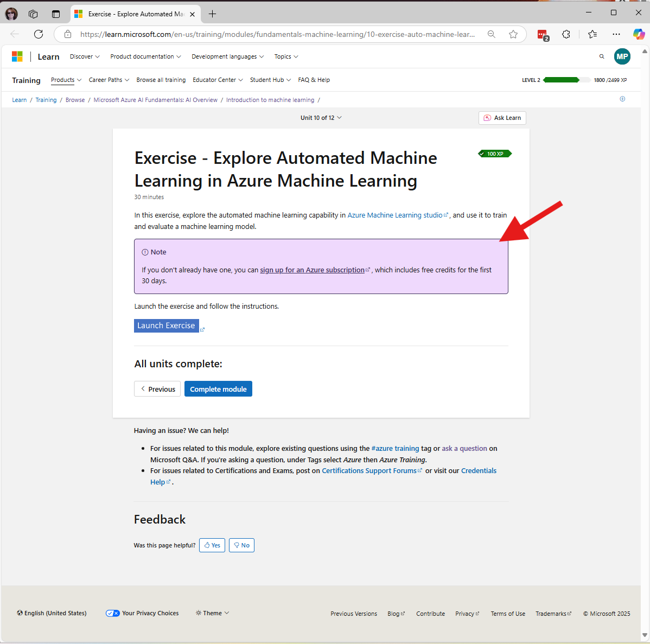Screen dimensions: 650x644
Task: Change language English (United States)
Action: 52,613
